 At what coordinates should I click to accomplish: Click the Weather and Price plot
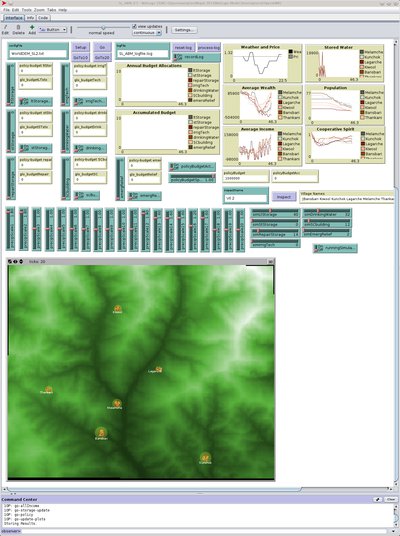point(263,64)
